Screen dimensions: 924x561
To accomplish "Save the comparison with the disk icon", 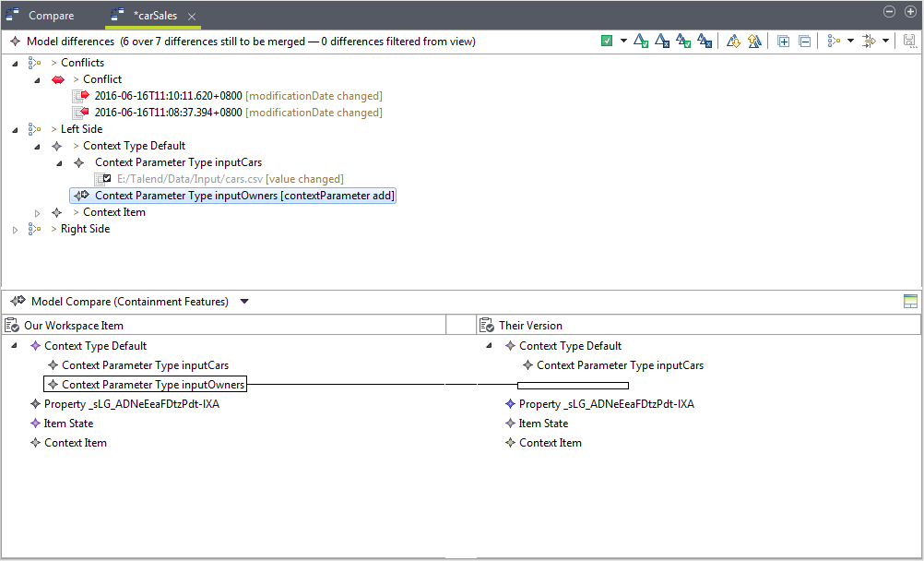I will pyautogui.click(x=908, y=41).
